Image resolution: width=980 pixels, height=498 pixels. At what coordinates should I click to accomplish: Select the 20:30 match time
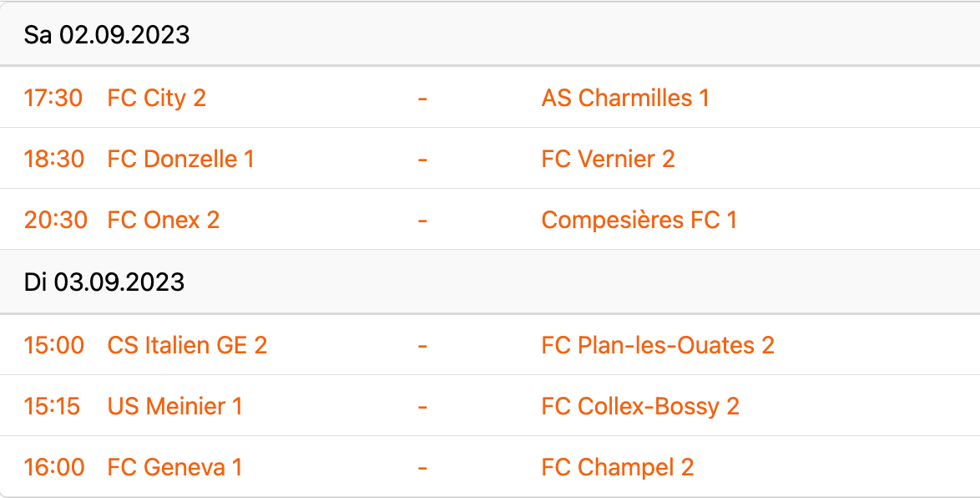coord(55,220)
